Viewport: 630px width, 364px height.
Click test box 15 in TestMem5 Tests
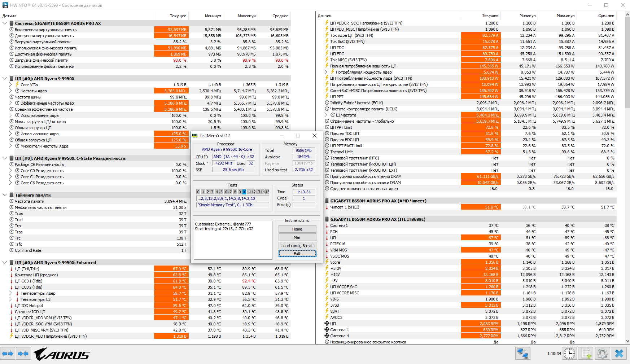pyautogui.click(x=267, y=192)
